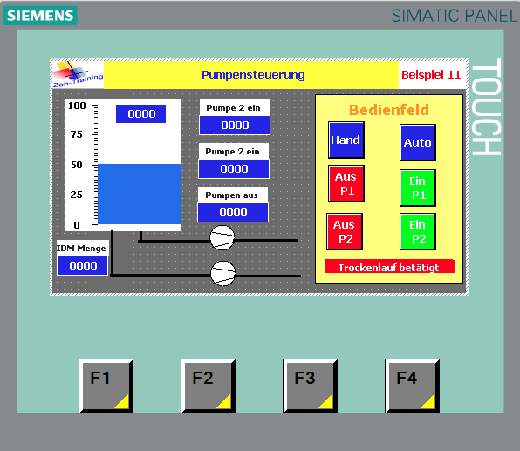Viewport: 520px width, 451px height.
Task: Select the top Pumpe 2 ein value field
Action: (235, 125)
